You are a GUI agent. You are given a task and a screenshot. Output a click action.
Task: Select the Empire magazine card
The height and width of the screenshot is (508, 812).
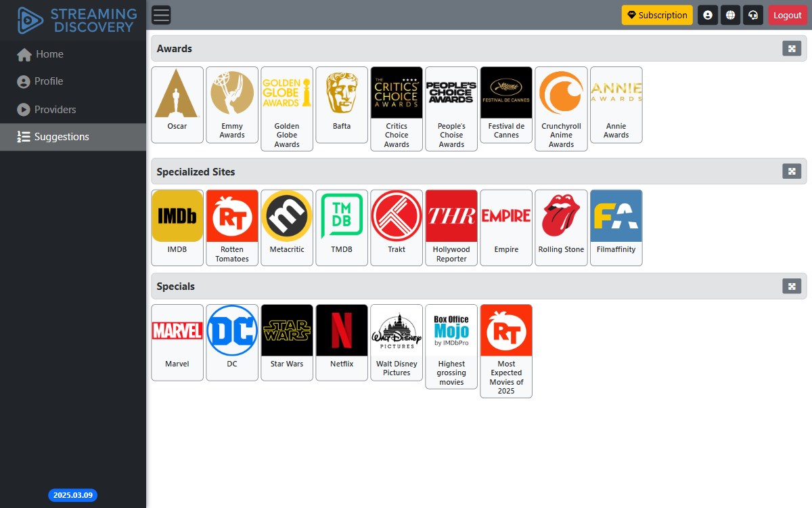506,228
